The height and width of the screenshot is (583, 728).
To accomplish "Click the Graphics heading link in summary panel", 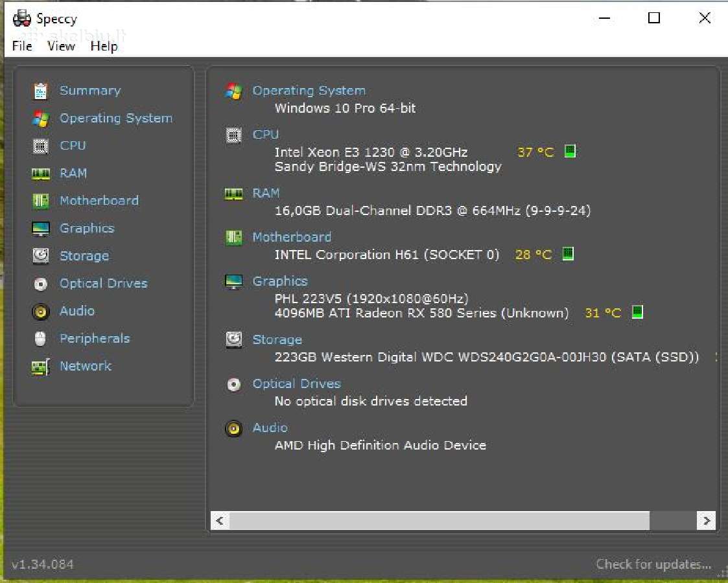I will [x=280, y=281].
